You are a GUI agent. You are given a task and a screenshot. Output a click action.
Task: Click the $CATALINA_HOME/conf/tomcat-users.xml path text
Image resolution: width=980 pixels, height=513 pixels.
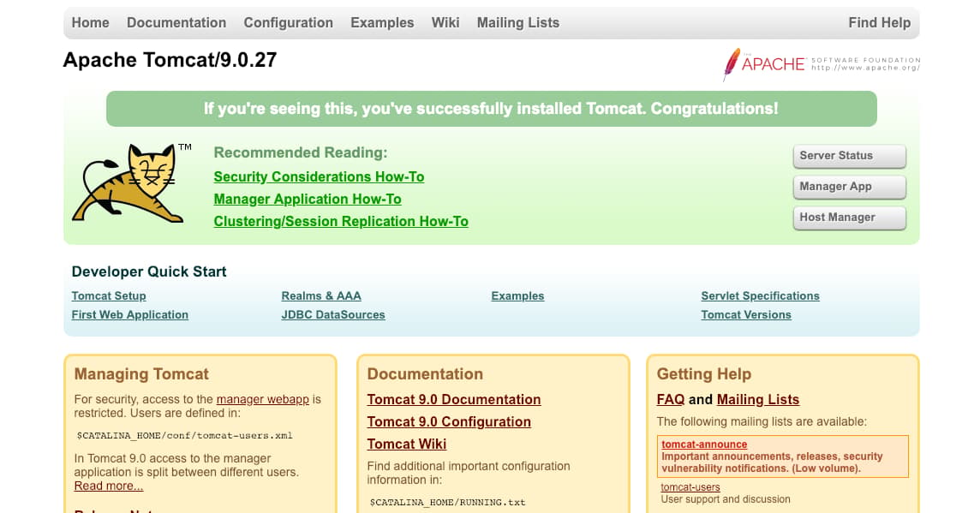[184, 436]
